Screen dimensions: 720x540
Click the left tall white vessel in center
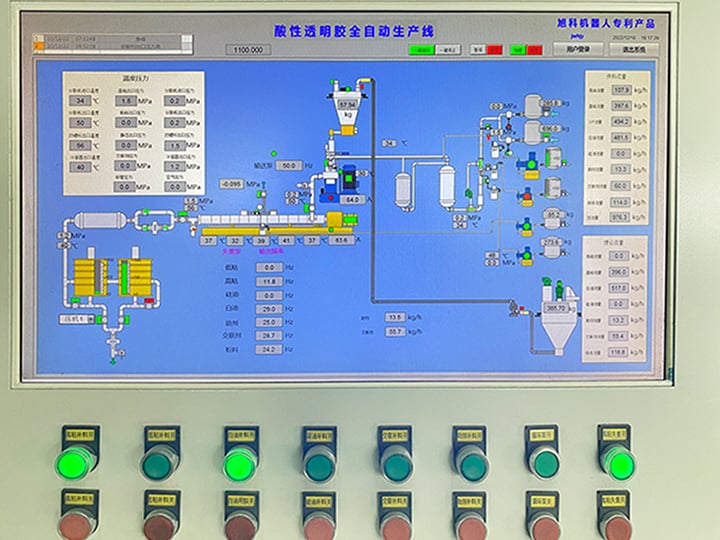tap(404, 187)
